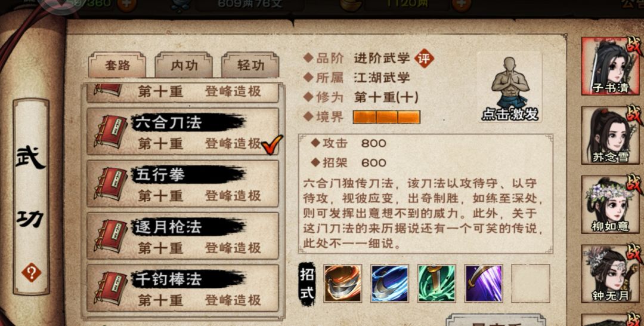Select the checked 六合刀法 skill entry
This screenshot has height=326, width=644.
point(183,131)
